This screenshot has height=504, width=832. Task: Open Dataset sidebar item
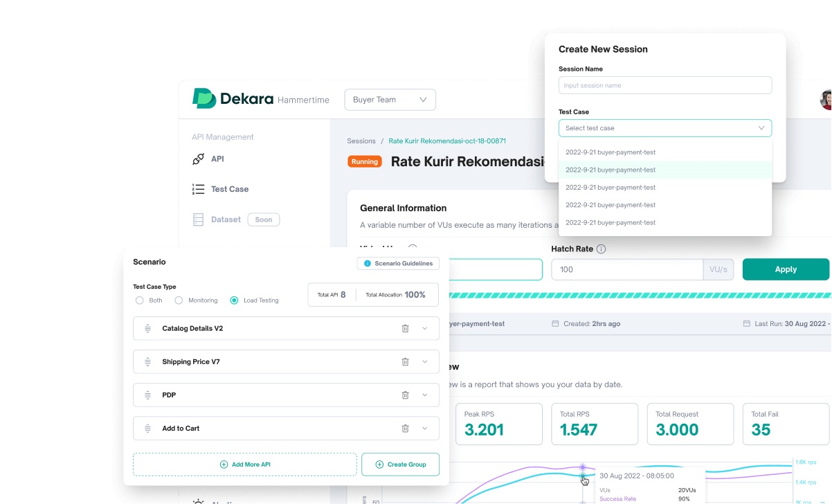(x=226, y=219)
